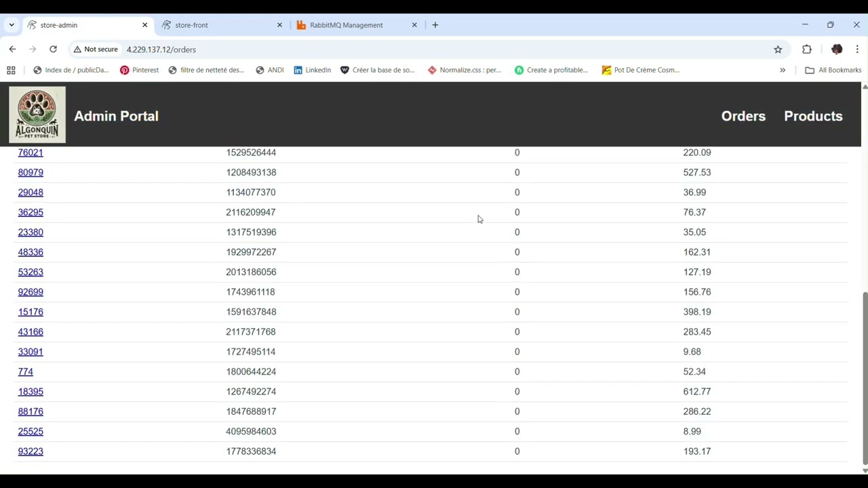Open the All Bookmarks folder

(x=833, y=70)
